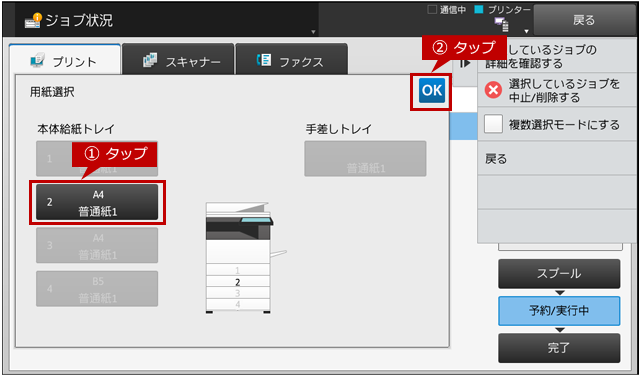Click the 通信中 indicator
640x376 pixels.
[x=447, y=10]
